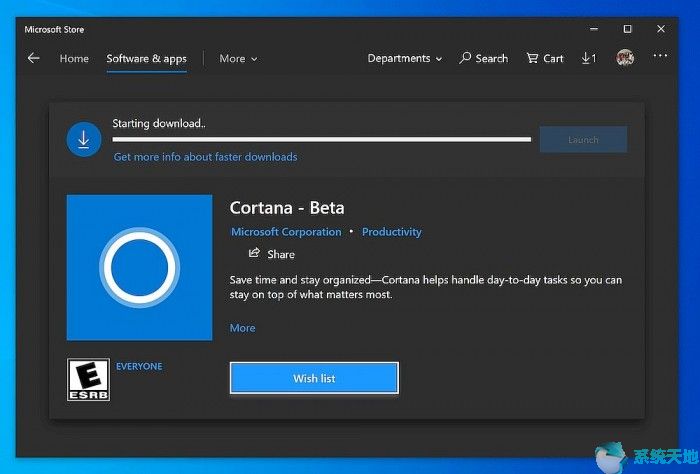Open the shopping Cart

pyautogui.click(x=545, y=58)
